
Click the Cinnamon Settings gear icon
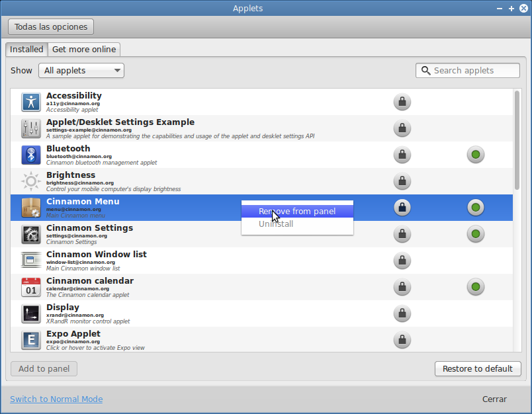click(31, 234)
